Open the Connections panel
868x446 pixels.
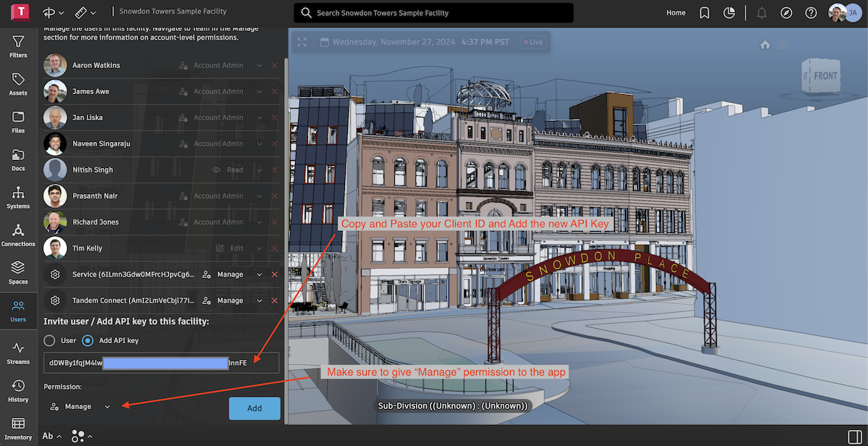coord(18,235)
